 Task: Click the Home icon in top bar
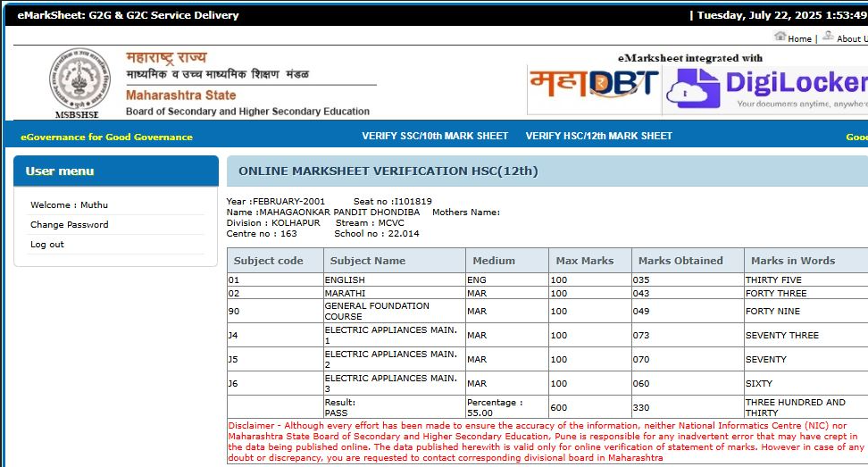click(780, 37)
